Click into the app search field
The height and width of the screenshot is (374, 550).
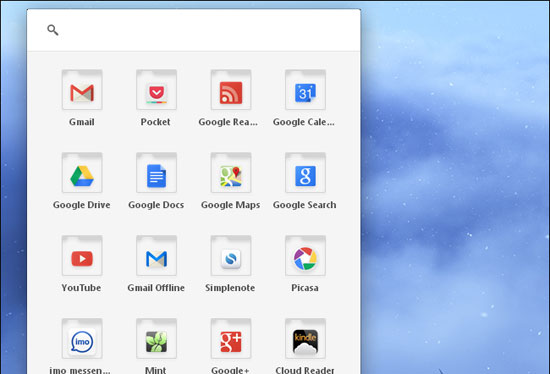194,30
